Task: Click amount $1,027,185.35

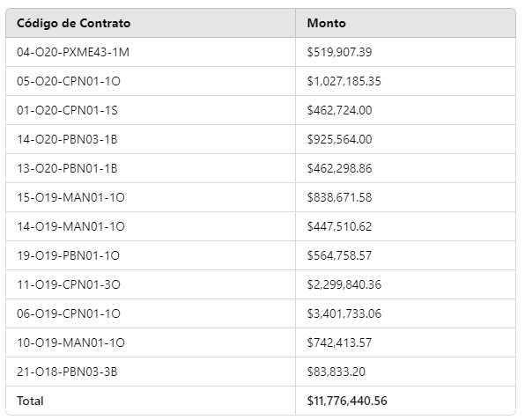Action: [x=344, y=81]
